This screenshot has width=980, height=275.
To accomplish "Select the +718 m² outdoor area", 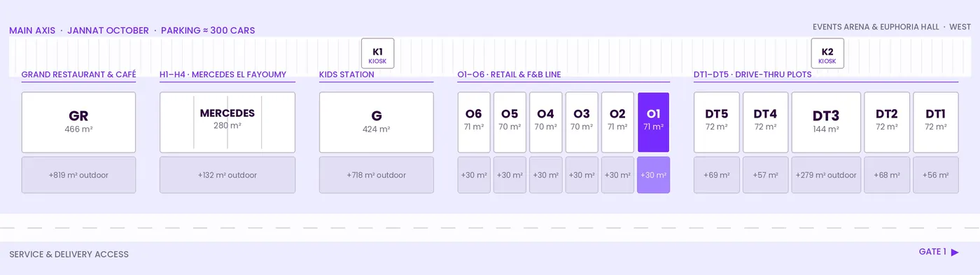I will 377,175.
